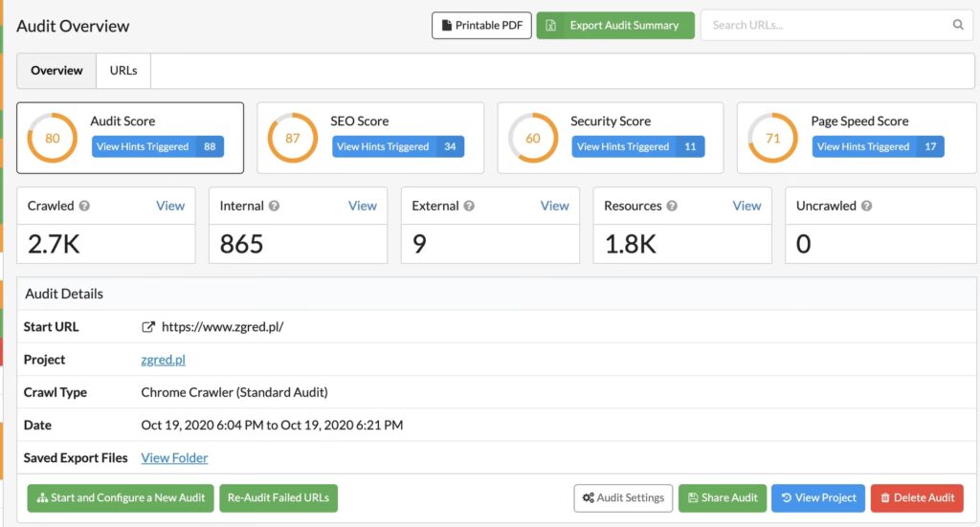
Task: Click the Internal help question-mark icon
Action: pos(275,206)
